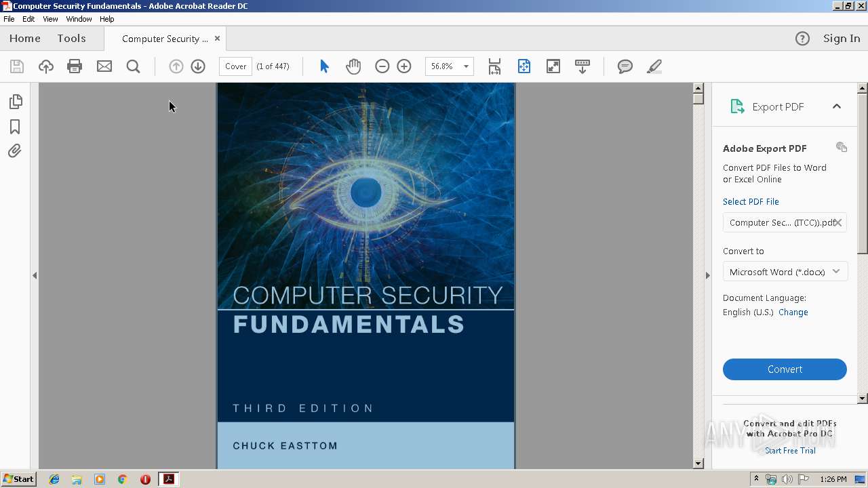
Task: Enable fit width scrolling mode
Action: point(494,66)
